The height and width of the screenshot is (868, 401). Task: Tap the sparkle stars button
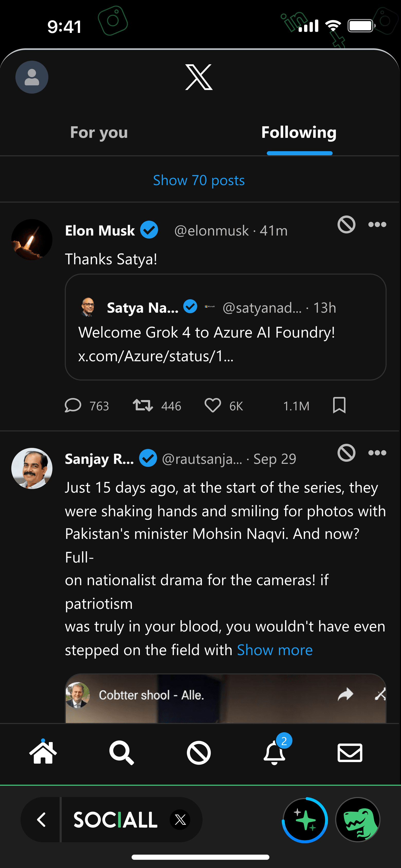[x=305, y=819]
